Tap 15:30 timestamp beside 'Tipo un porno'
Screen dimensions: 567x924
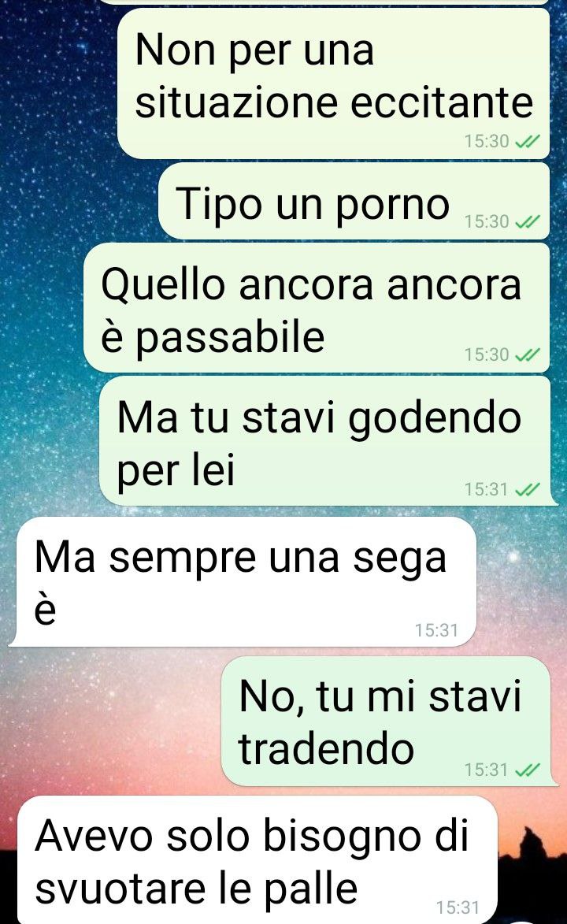pyautogui.click(x=486, y=221)
